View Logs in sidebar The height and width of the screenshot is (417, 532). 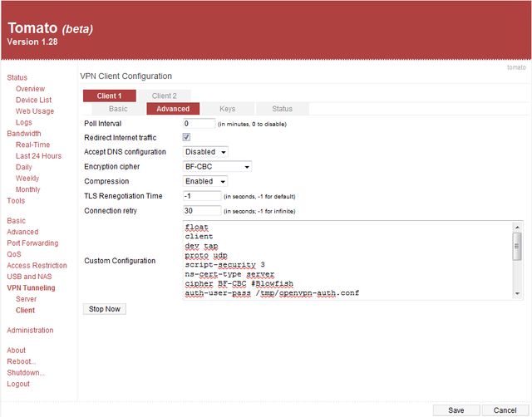pos(24,122)
